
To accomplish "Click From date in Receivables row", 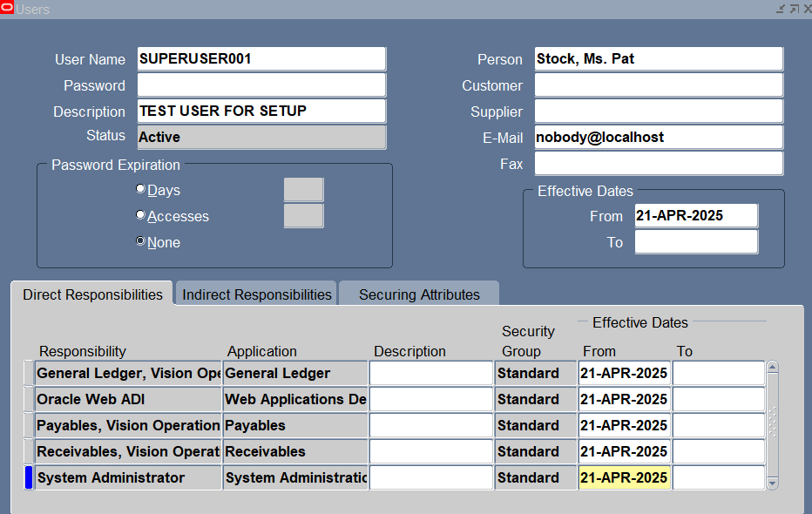I will pyautogui.click(x=624, y=451).
